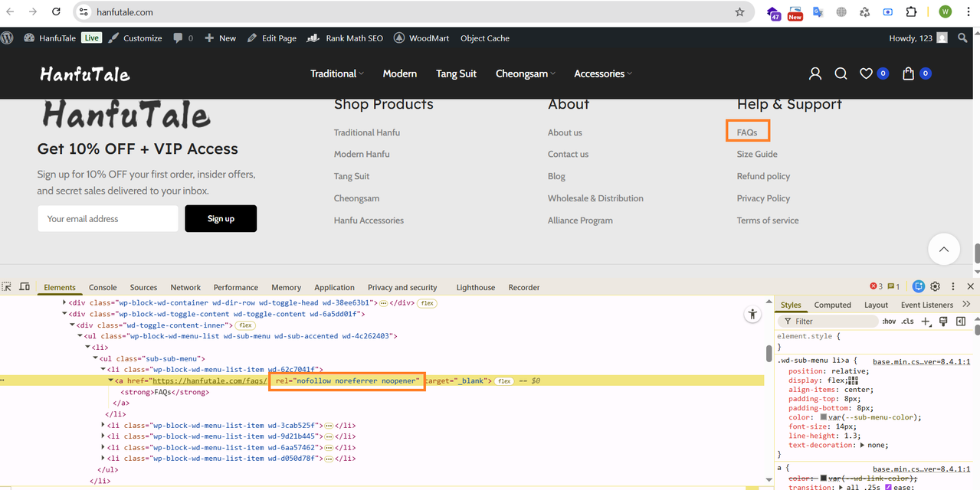Open the user account icon in header
The height and width of the screenshot is (490, 980).
click(815, 73)
